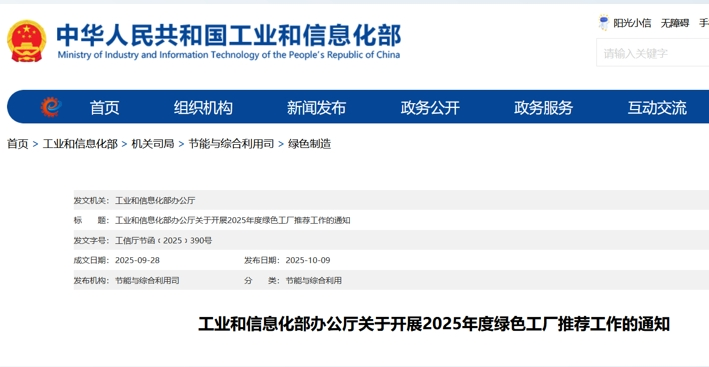Open the 首页 navigation menu item
This screenshot has height=367, width=709.
pyautogui.click(x=104, y=108)
